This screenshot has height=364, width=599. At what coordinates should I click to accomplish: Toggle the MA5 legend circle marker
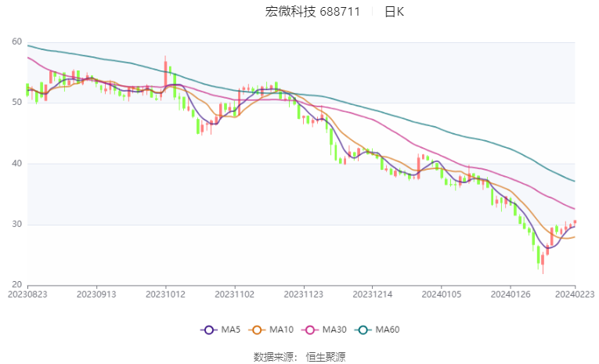click(x=208, y=330)
